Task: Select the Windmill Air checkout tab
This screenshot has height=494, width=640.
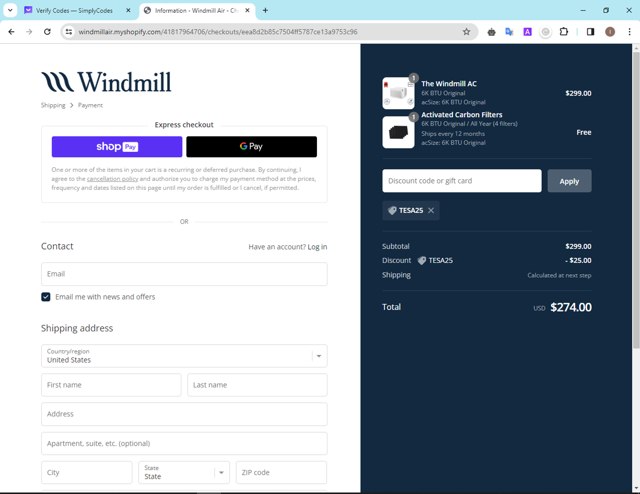Action: tap(197, 11)
